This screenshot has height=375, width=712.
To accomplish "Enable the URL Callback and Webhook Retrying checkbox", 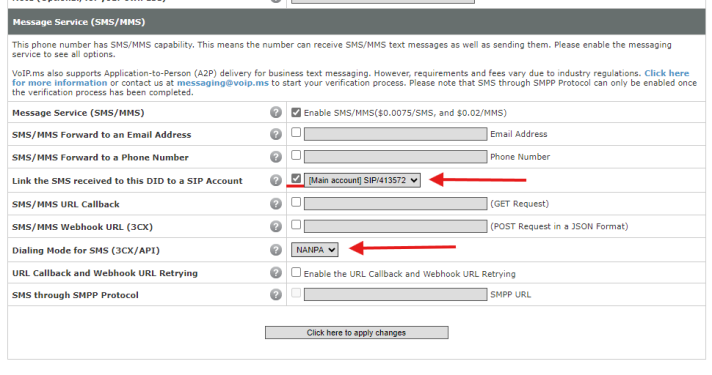I will click(x=296, y=272).
